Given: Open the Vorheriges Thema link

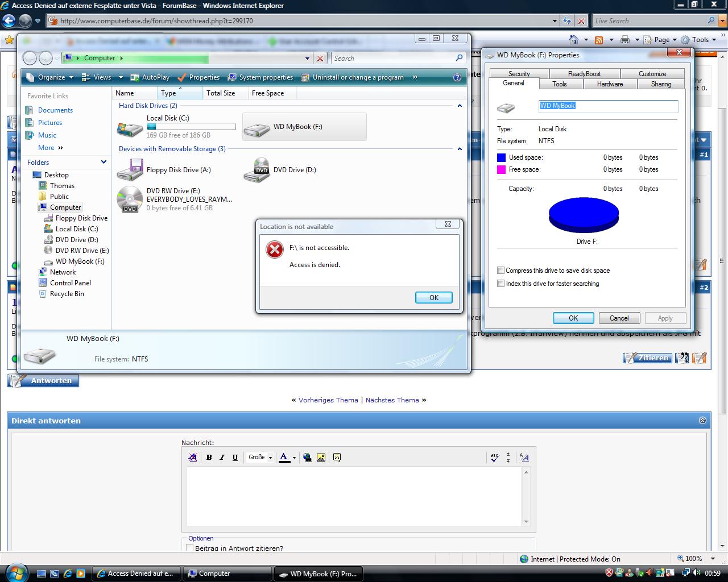Looking at the screenshot, I should coord(328,400).
